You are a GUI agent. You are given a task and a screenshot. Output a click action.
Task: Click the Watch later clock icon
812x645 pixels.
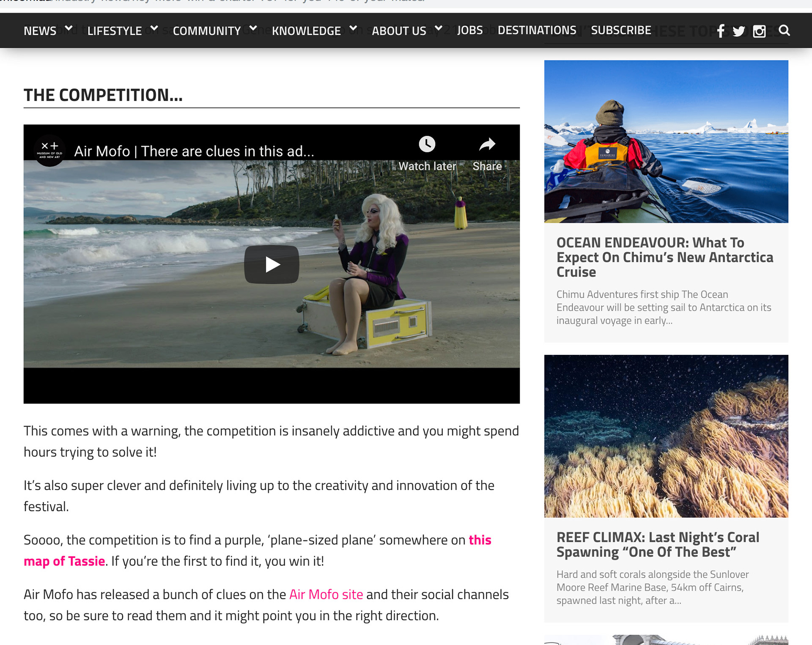(x=427, y=144)
